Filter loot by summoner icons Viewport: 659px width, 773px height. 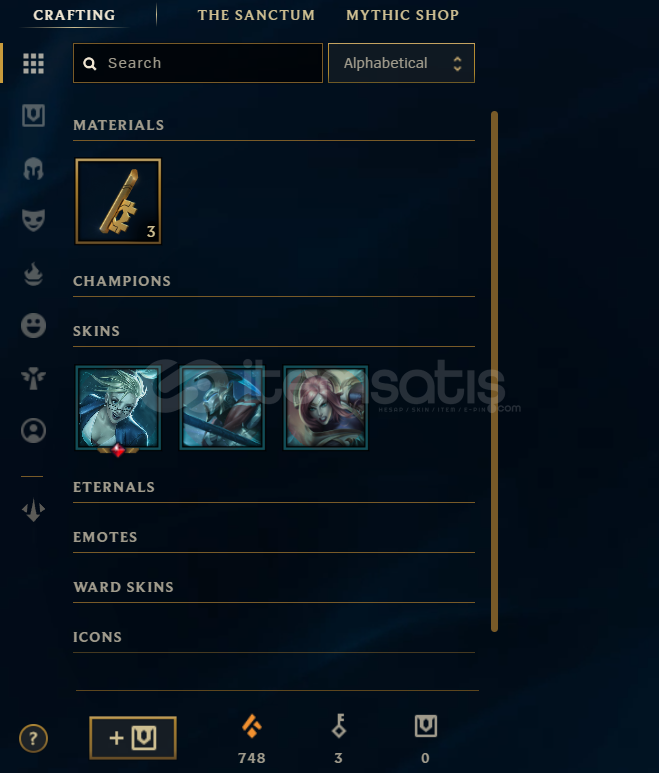coord(34,430)
